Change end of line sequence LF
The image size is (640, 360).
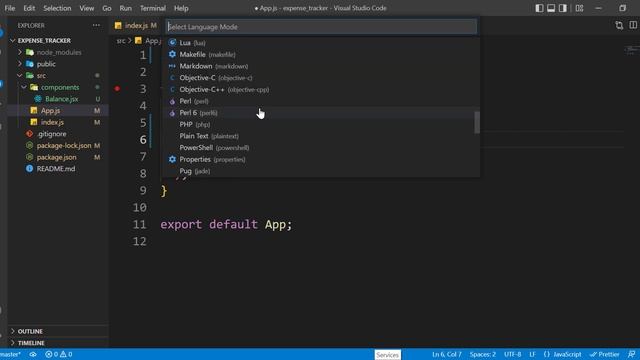(532, 354)
